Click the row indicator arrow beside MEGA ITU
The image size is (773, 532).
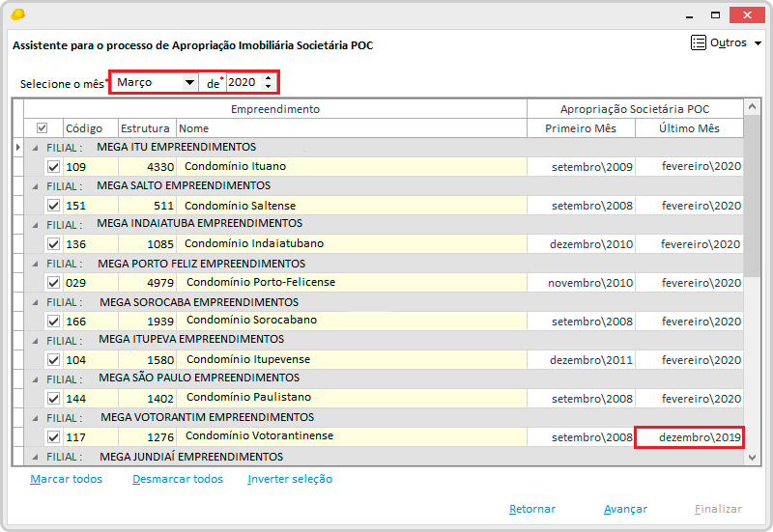17,148
